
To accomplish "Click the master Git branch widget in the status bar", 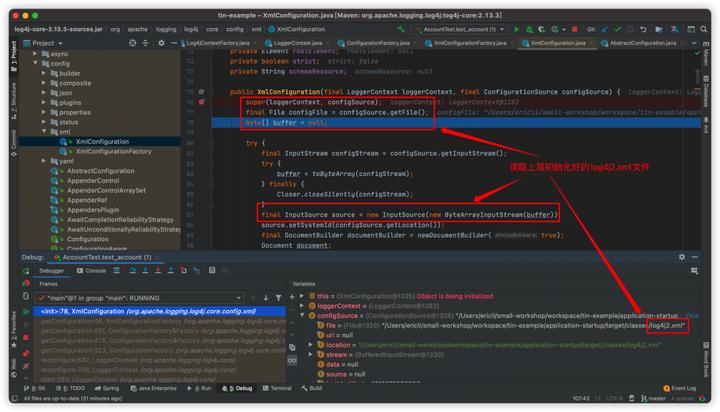I will tap(653, 398).
